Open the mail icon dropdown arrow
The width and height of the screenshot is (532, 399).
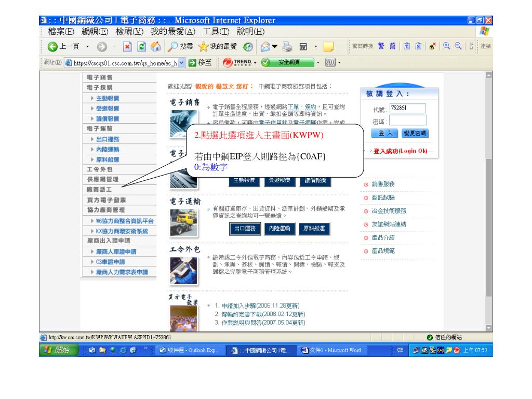click(x=275, y=46)
